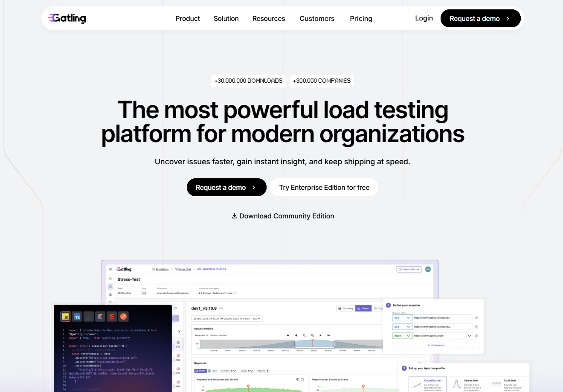Click the ecomm cart URL field
This screenshot has width=563, height=392.
(439, 336)
